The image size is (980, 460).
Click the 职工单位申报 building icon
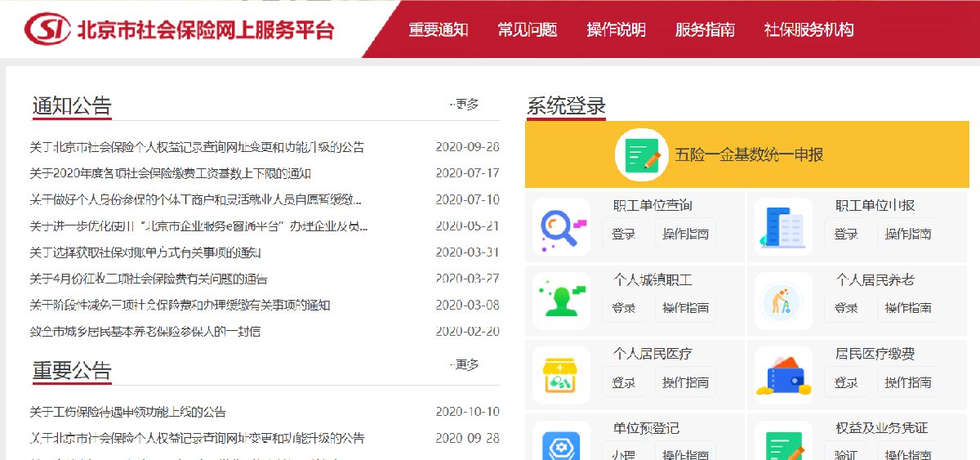point(783,226)
